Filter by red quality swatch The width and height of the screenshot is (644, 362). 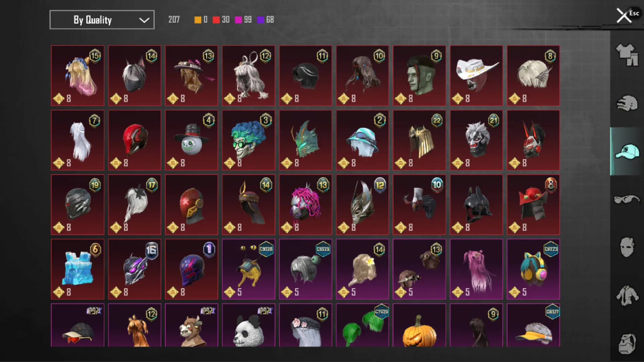(216, 20)
